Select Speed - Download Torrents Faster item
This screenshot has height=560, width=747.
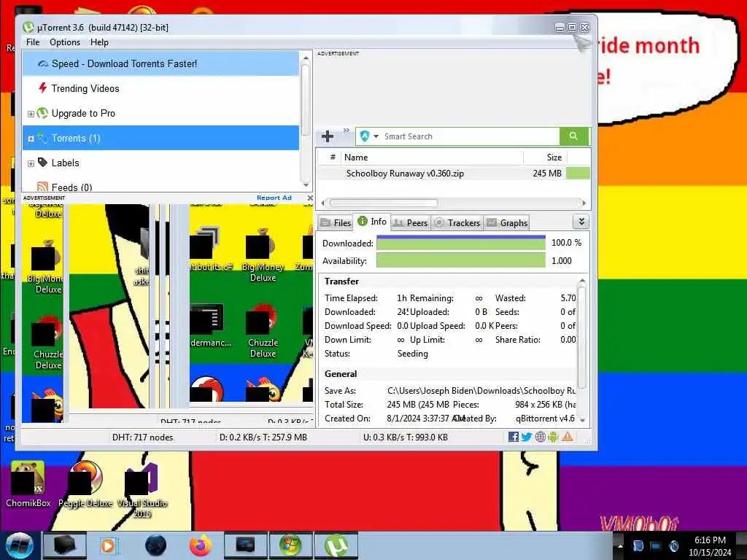(x=160, y=64)
